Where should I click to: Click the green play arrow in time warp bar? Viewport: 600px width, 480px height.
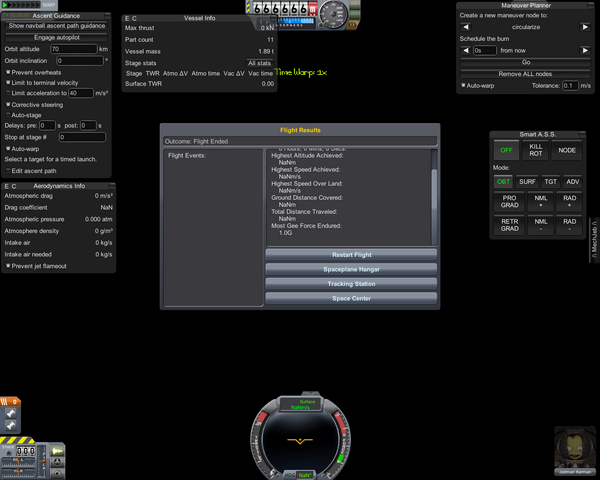(5, 5)
